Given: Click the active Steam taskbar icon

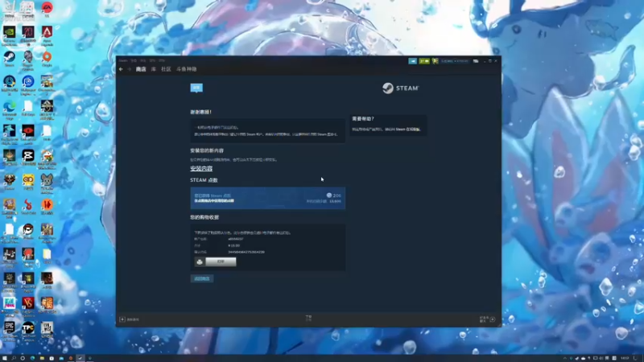Looking at the screenshot, I should 80,358.
